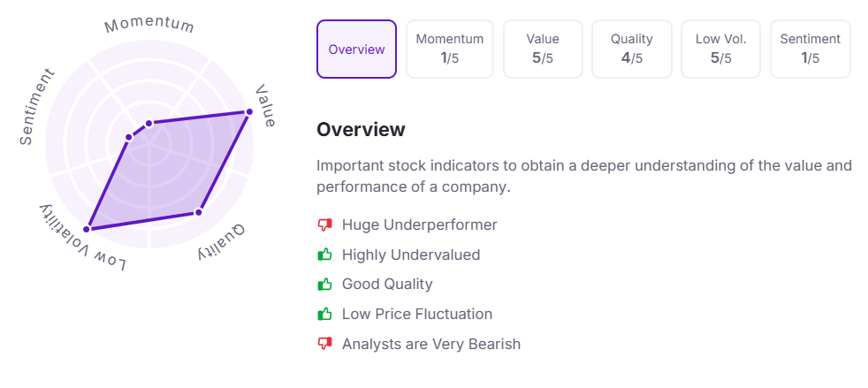Click thumbs-up icon beside Good Quality

pos(324,285)
